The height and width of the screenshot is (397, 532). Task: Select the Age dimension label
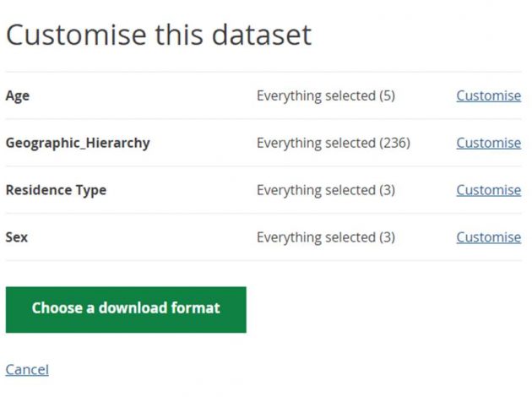click(x=18, y=96)
